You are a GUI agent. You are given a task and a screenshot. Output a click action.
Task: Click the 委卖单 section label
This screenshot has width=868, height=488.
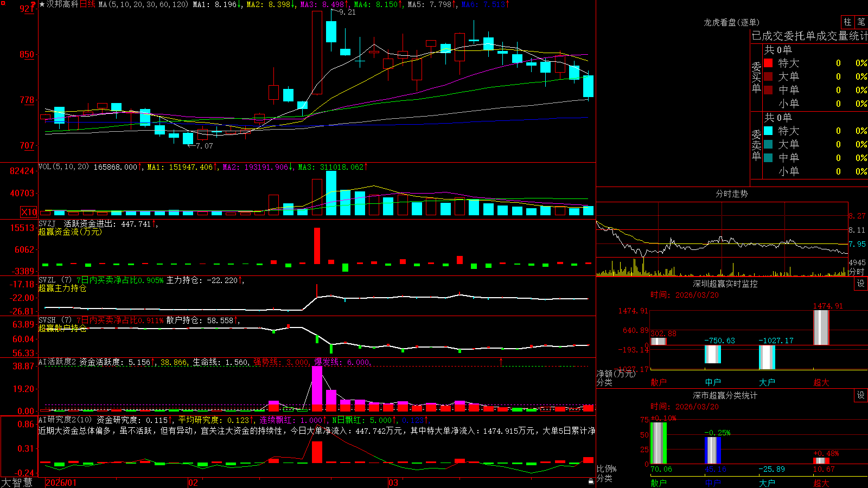point(756,145)
